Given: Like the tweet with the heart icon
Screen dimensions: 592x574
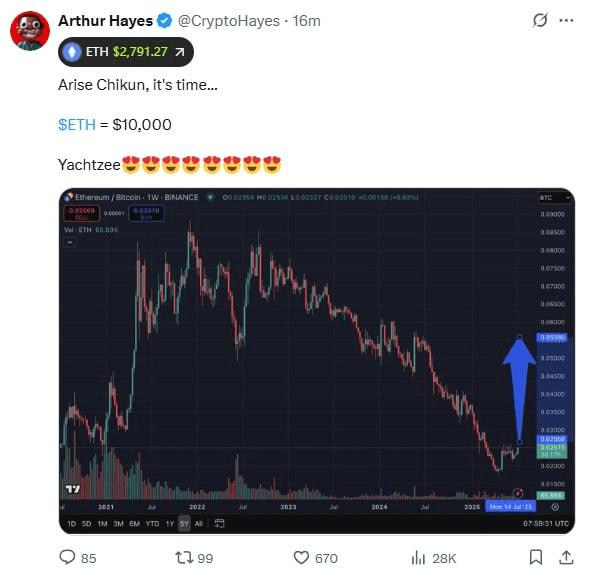Looking at the screenshot, I should tap(301, 558).
